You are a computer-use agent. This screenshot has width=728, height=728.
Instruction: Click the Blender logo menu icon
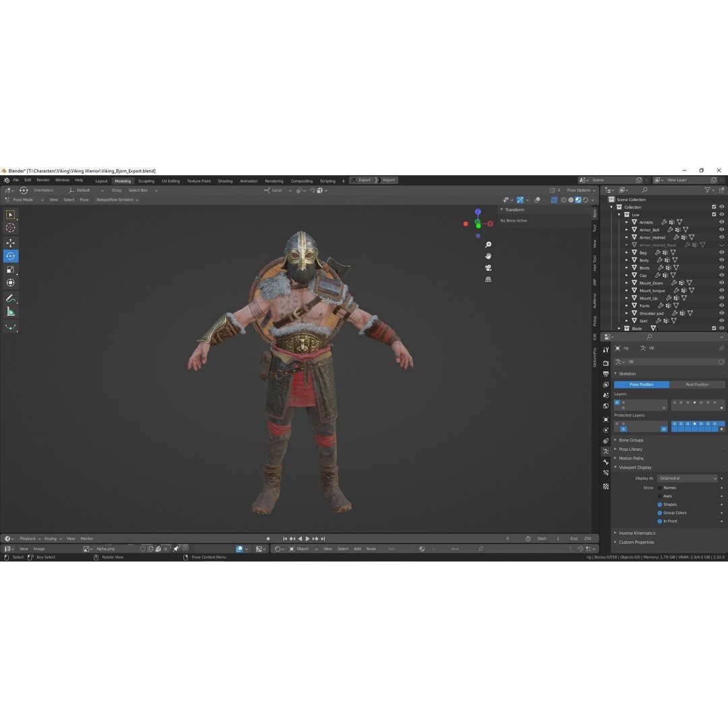point(6,180)
